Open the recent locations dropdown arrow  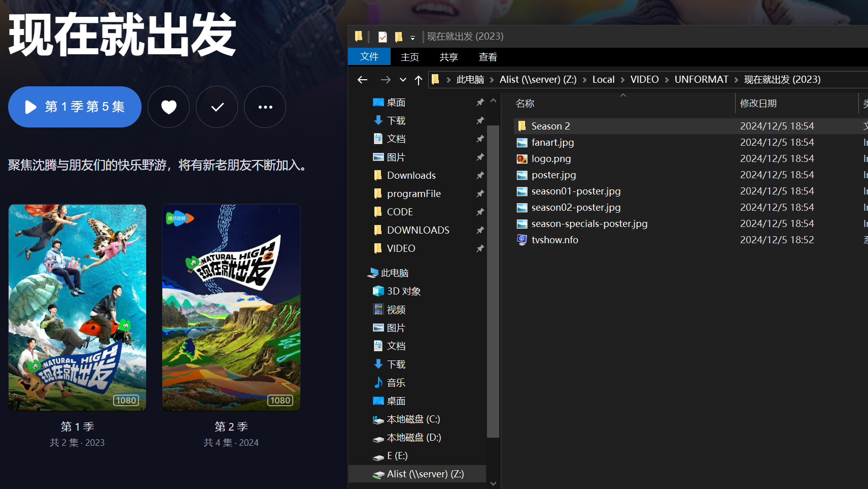click(x=403, y=80)
